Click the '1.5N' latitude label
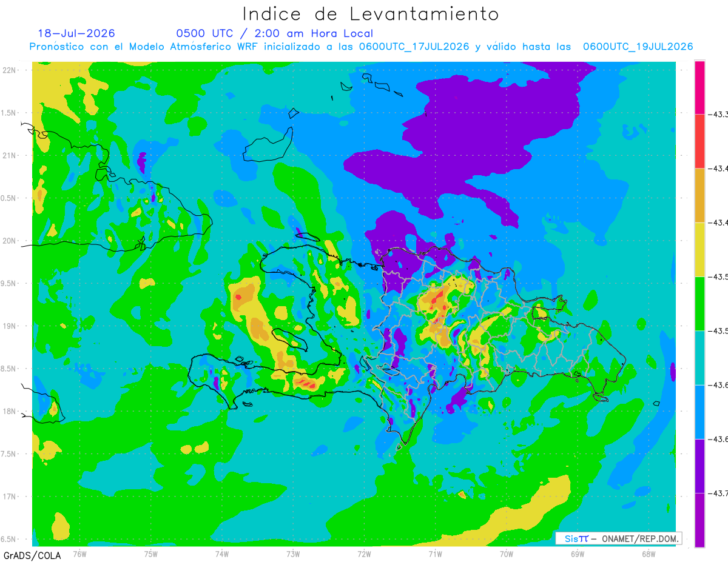728x562 pixels. tap(9, 113)
